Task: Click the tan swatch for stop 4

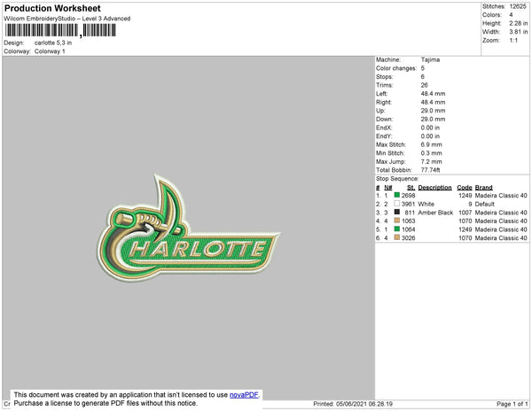Action: [x=396, y=221]
